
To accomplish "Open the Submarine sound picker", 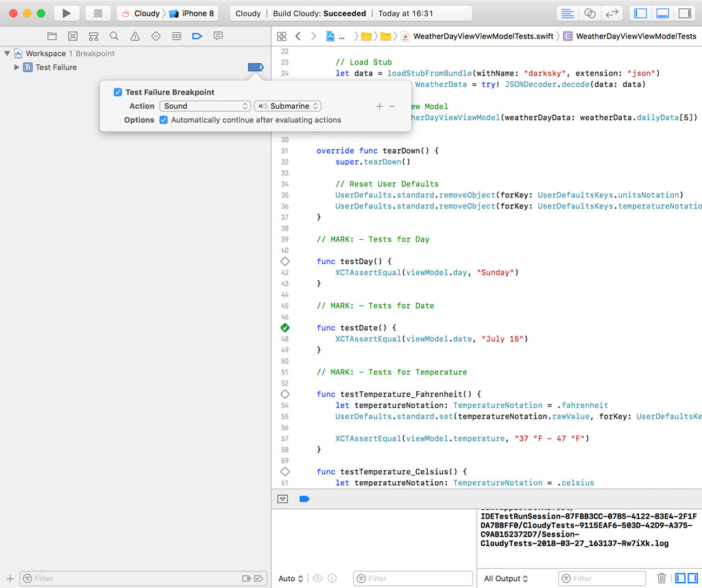I will 287,106.
